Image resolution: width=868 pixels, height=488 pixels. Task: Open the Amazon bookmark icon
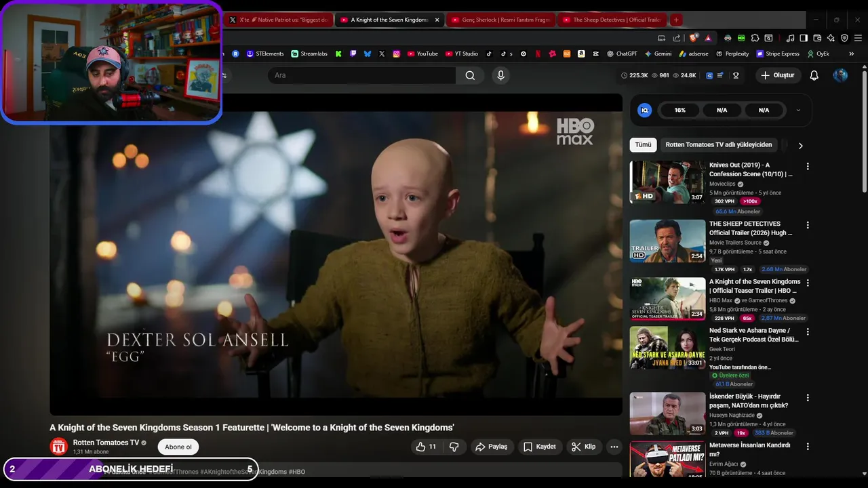pyautogui.click(x=581, y=54)
